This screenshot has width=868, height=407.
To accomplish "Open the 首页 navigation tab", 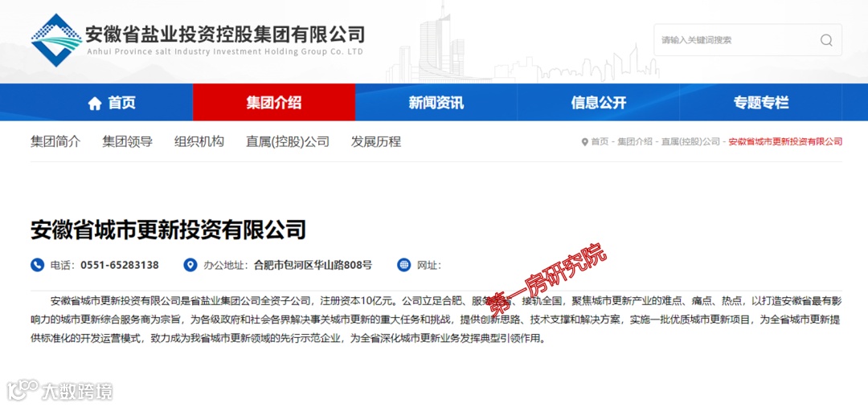I will pyautogui.click(x=111, y=102).
